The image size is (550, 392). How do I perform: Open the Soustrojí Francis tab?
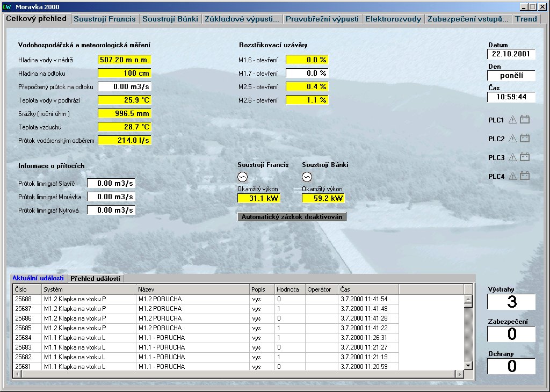coord(105,19)
